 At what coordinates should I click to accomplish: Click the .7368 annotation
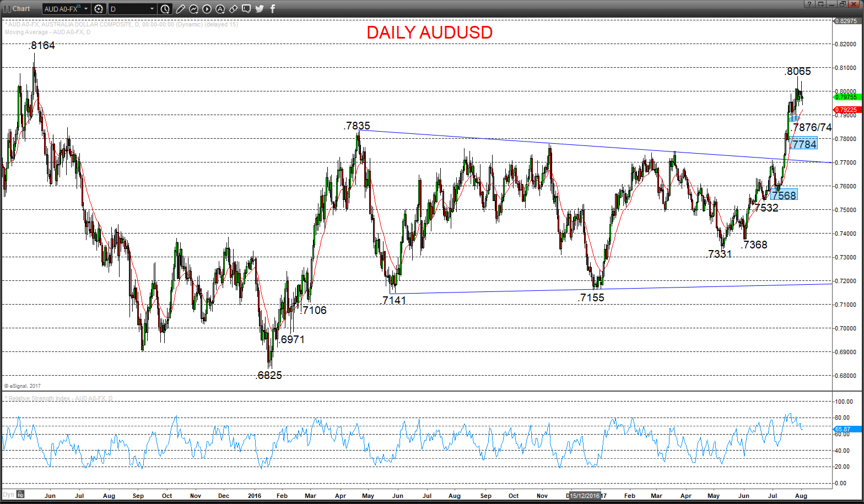coord(754,245)
